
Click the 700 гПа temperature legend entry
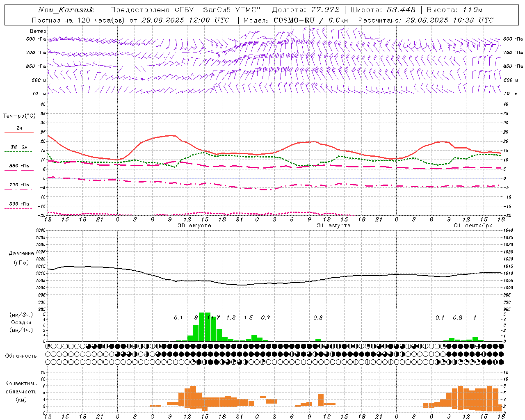click(x=19, y=185)
